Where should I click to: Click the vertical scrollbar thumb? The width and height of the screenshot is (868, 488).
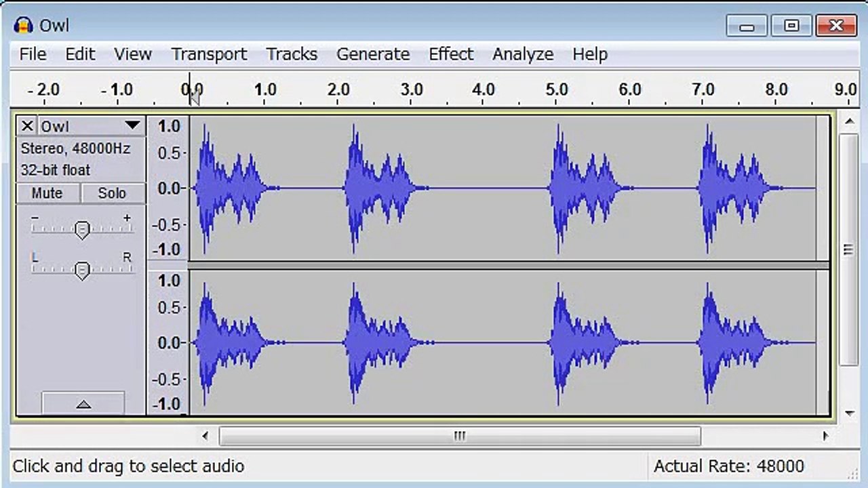849,249
